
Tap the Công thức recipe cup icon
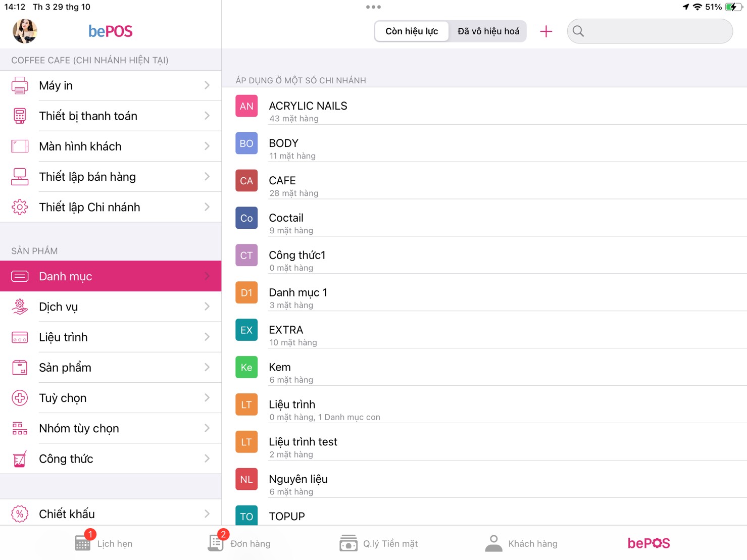20,459
